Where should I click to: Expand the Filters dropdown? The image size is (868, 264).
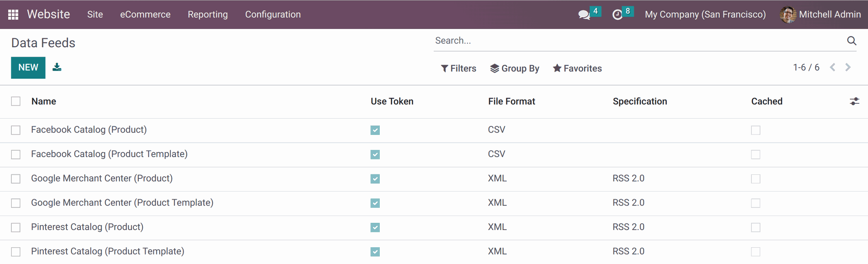click(458, 68)
